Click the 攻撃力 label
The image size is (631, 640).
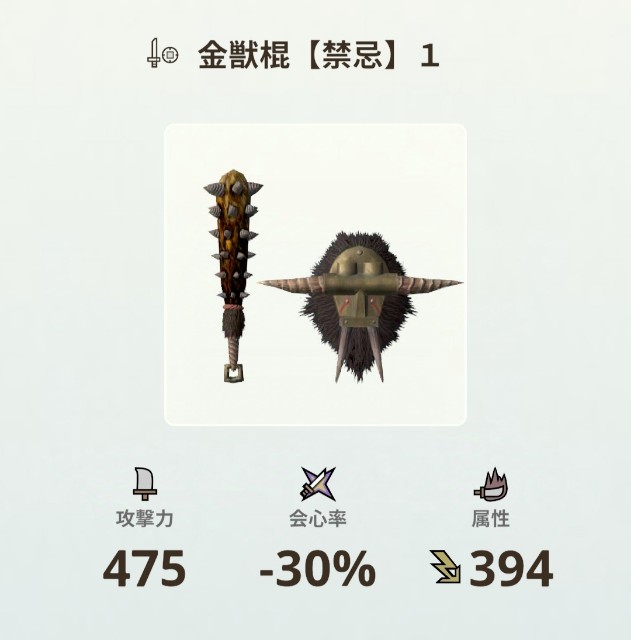coord(144,519)
